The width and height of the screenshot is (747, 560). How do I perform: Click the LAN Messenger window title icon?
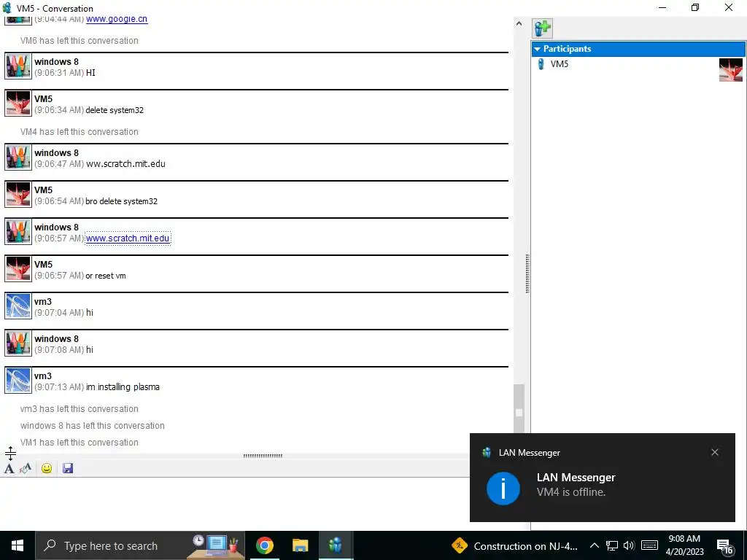coord(7,7)
